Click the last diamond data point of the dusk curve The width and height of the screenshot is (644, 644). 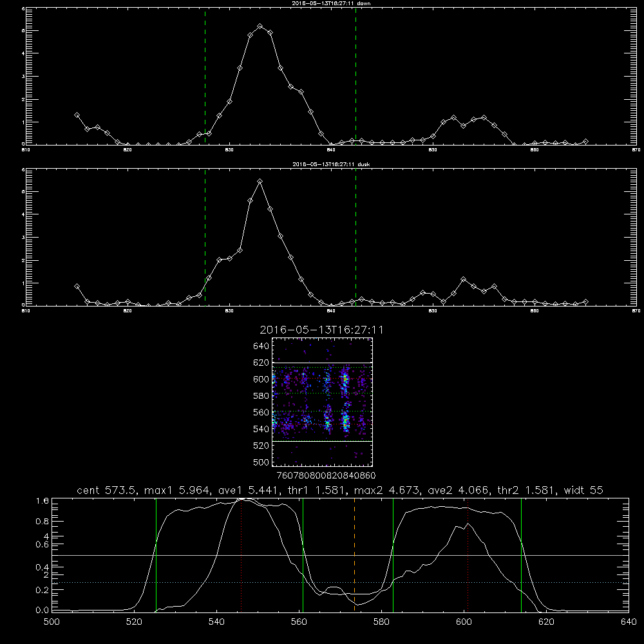pyautogui.click(x=585, y=302)
